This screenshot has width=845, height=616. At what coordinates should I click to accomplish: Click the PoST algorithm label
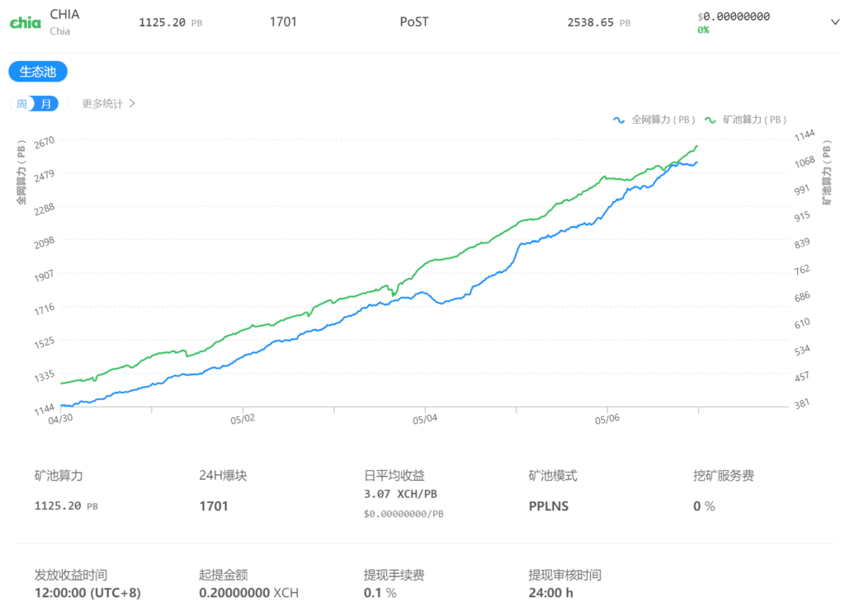pyautogui.click(x=414, y=22)
